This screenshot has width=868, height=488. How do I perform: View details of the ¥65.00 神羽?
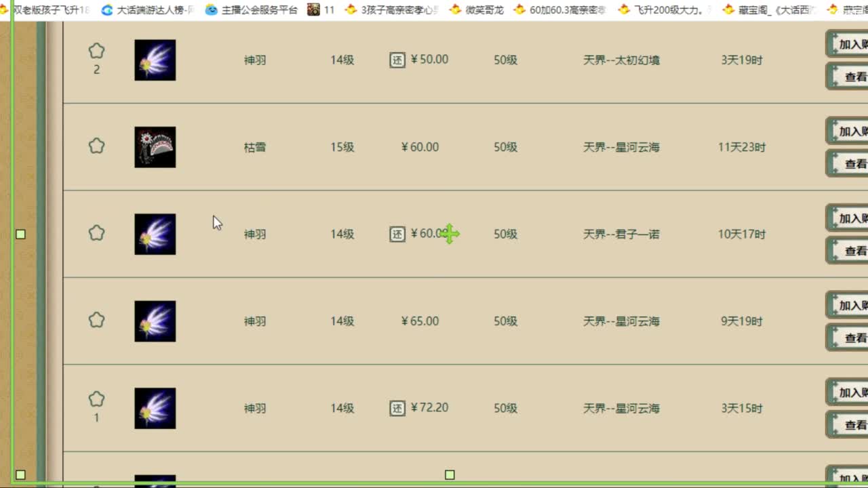[848, 338]
